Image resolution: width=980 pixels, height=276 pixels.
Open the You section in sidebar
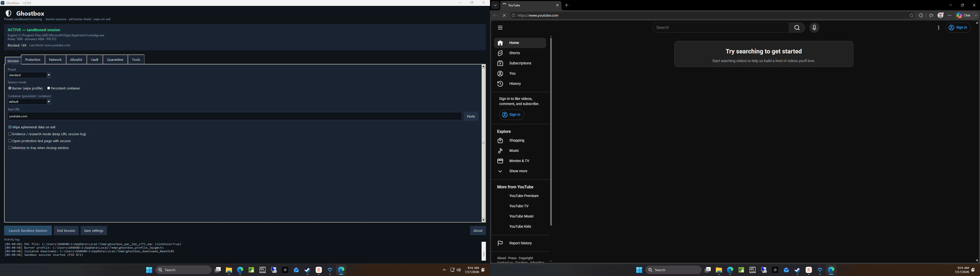[x=520, y=74]
